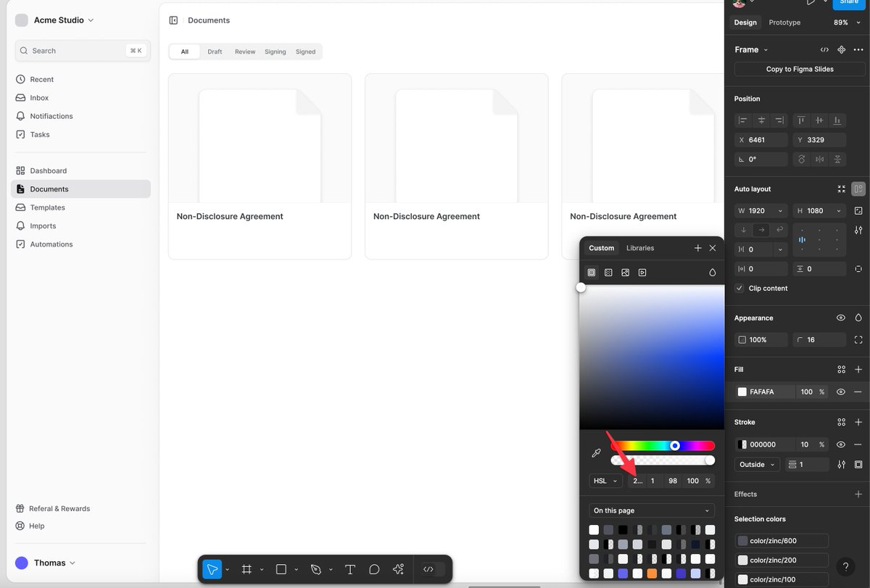
Task: Open the Prototype tab
Action: [x=784, y=22]
